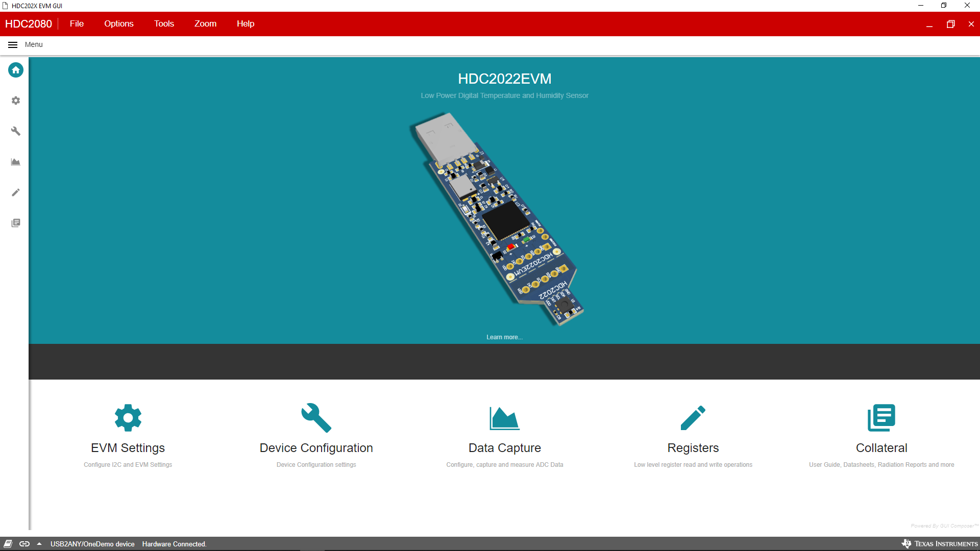Viewport: 980px width, 551px height.
Task: Click the large Device Configuration wrench icon
Action: click(316, 418)
